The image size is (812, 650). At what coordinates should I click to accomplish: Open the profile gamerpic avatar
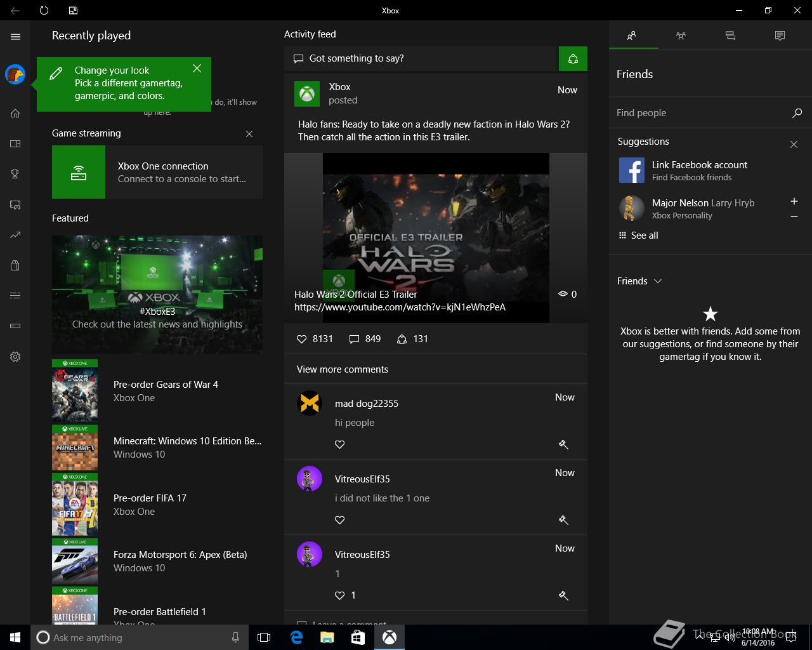coord(15,74)
